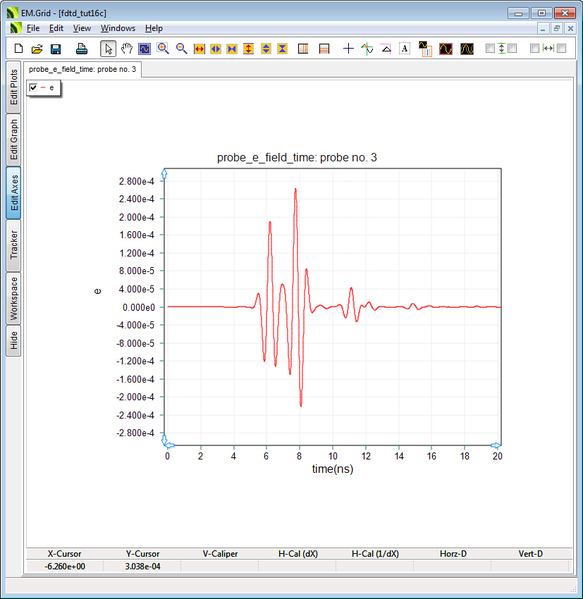Viewport: 583px width, 599px height.
Task: Open the View menu
Action: [82, 28]
